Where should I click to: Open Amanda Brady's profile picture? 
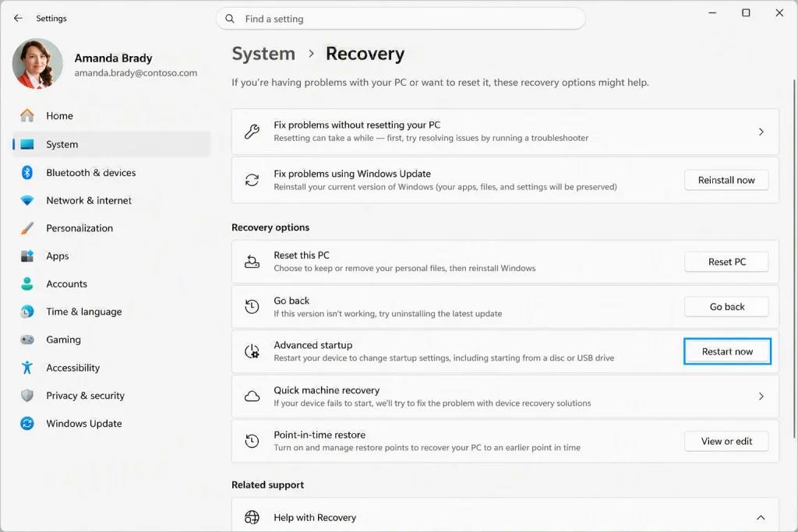click(37, 64)
